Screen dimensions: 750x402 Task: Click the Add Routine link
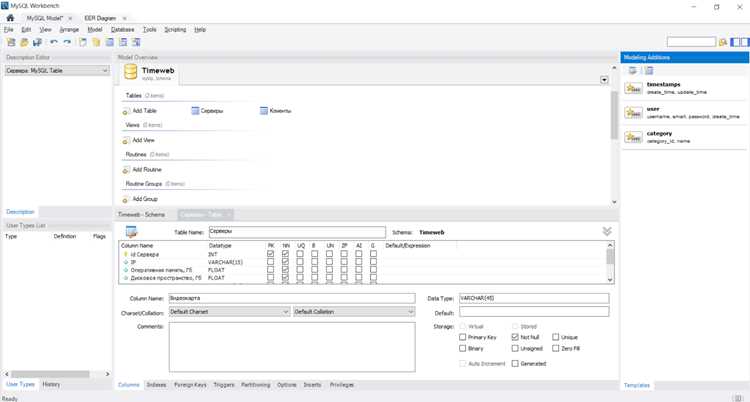tap(147, 169)
